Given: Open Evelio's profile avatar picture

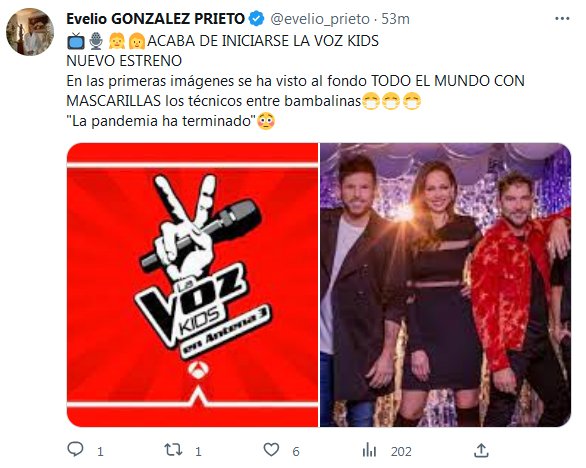Looking at the screenshot, I should pos(30,32).
